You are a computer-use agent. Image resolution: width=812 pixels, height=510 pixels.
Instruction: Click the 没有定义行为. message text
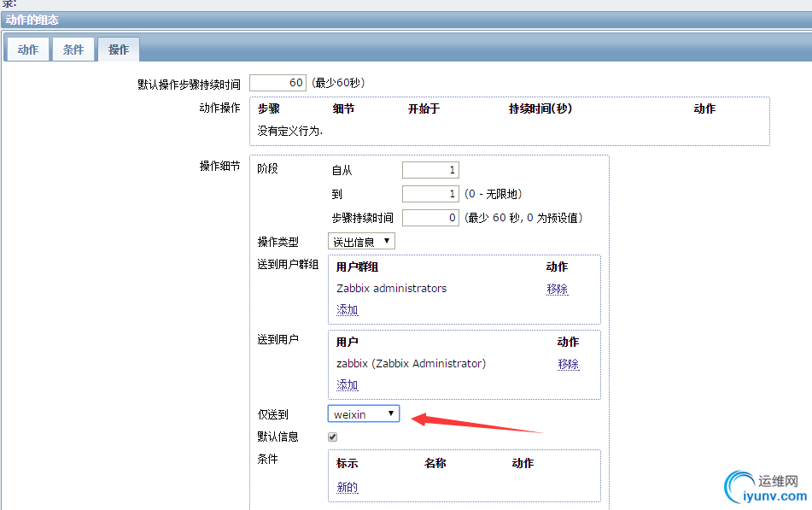290,131
